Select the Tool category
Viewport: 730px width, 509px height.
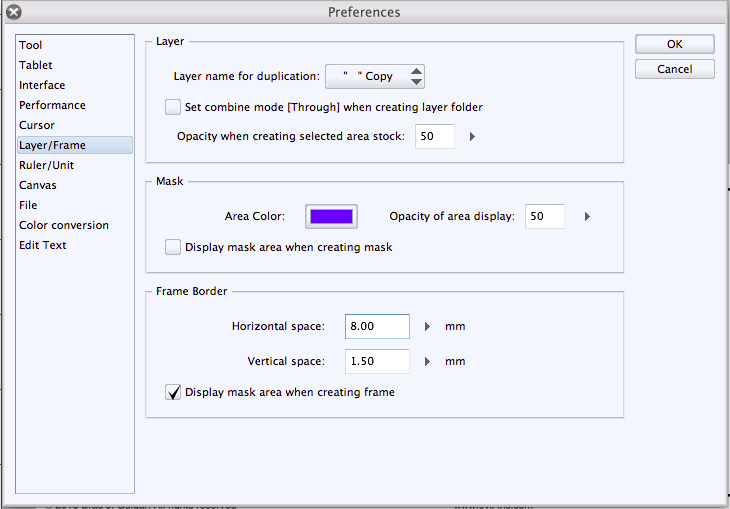pyautogui.click(x=31, y=45)
